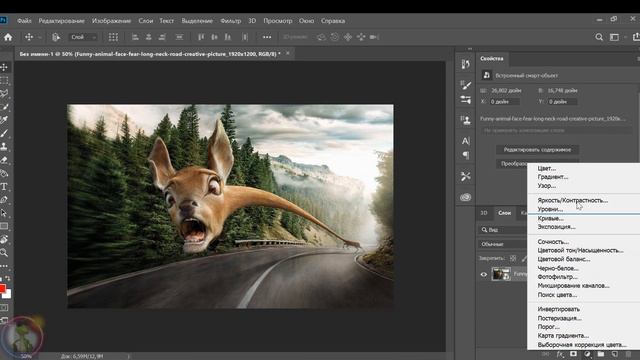This screenshot has width=640, height=360.
Task: Select the Hand tool
Action: coord(4,239)
